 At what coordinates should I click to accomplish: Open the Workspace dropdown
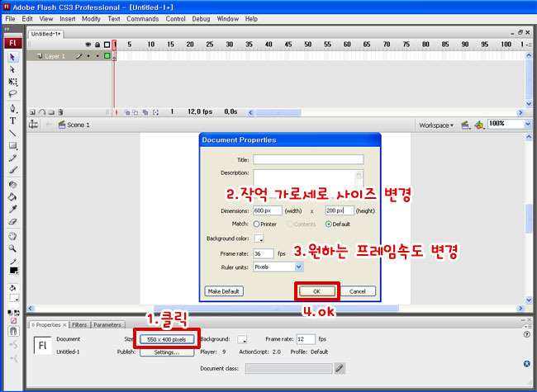436,125
